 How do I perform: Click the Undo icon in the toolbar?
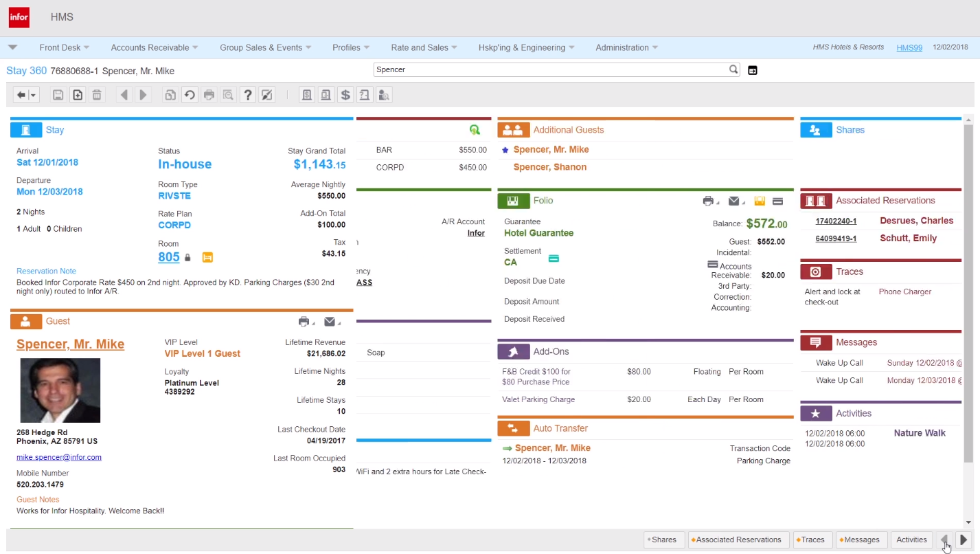(x=190, y=94)
